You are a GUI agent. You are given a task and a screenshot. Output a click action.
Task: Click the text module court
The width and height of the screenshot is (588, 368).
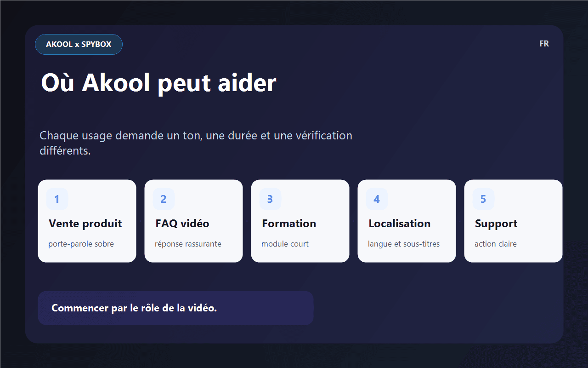[x=285, y=244]
